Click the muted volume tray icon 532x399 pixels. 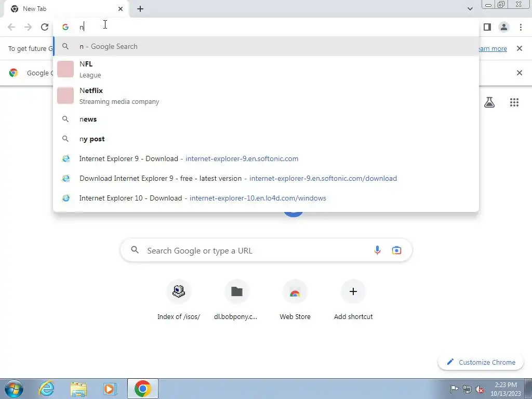tap(480, 389)
